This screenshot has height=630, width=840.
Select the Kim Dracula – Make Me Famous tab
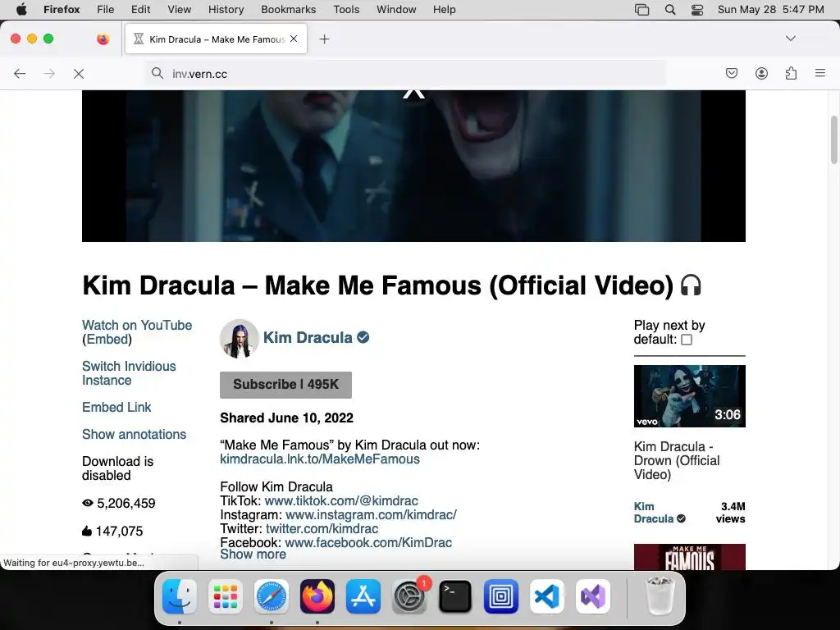pos(216,39)
